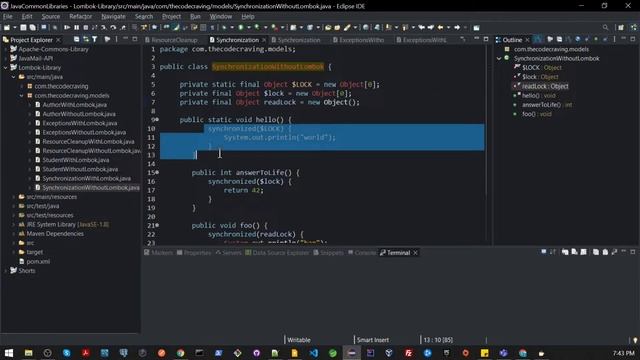Open dropdown next to New file icon

[15, 27]
